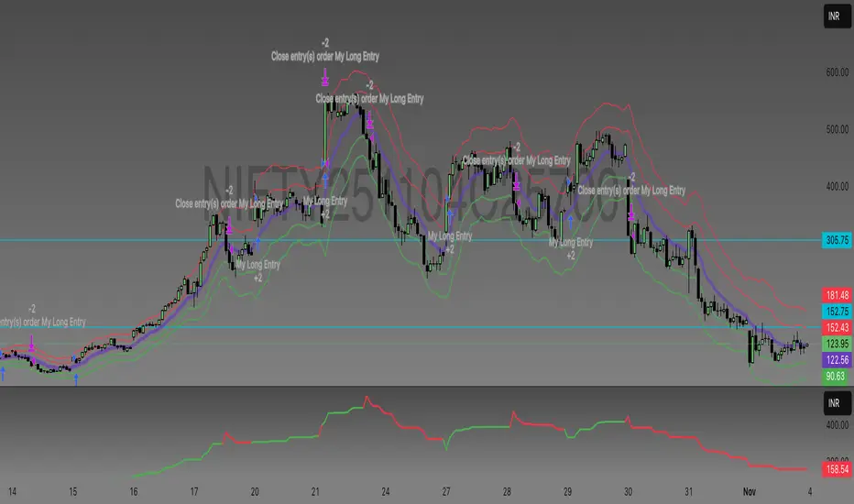Screen dimensions: 854x504
Task: Select the red 181.48 price label
Action: coord(837,295)
